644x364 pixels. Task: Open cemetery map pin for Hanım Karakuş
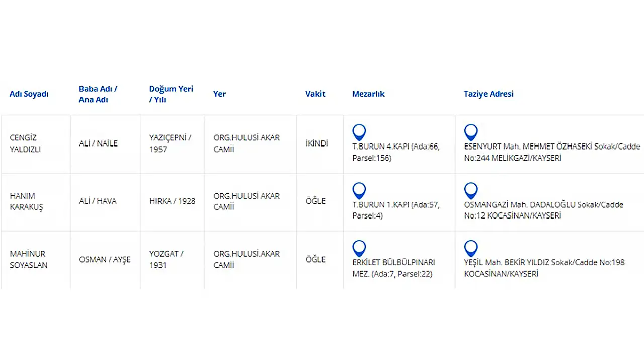tap(359, 191)
